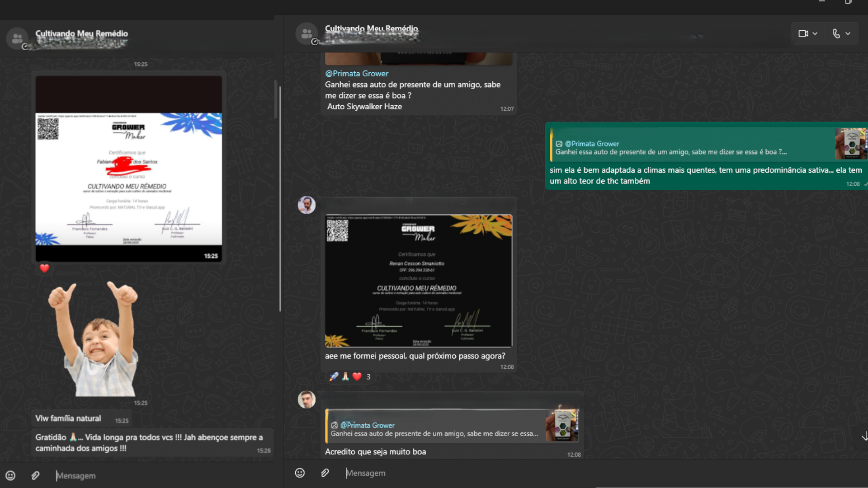This screenshot has height=488, width=868.
Task: Open the emoji picker in the left chat
Action: click(11, 475)
